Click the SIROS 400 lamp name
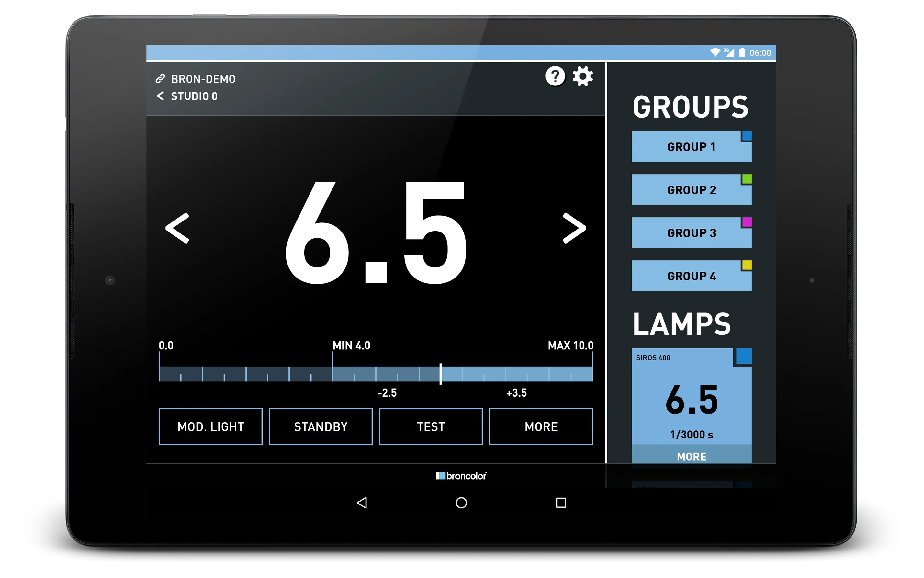This screenshot has height=578, width=924. point(653,358)
